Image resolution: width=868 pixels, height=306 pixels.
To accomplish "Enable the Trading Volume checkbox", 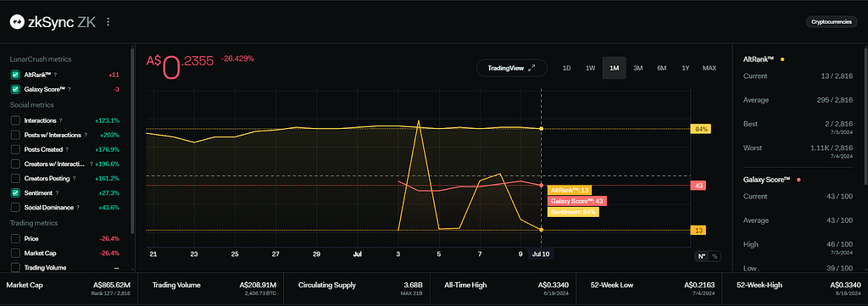I will [x=15, y=268].
